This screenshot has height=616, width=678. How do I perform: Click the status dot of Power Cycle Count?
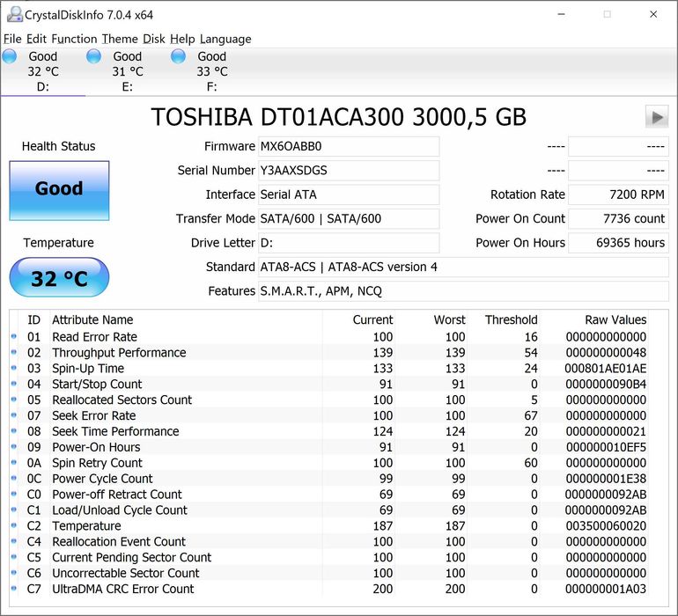pyautogui.click(x=14, y=478)
